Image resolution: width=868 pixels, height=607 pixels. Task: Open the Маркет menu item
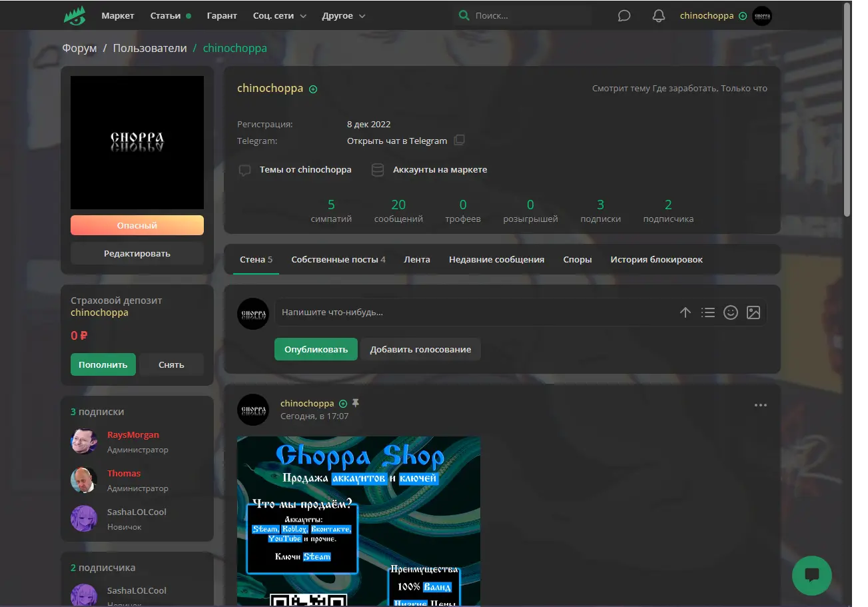click(x=118, y=15)
